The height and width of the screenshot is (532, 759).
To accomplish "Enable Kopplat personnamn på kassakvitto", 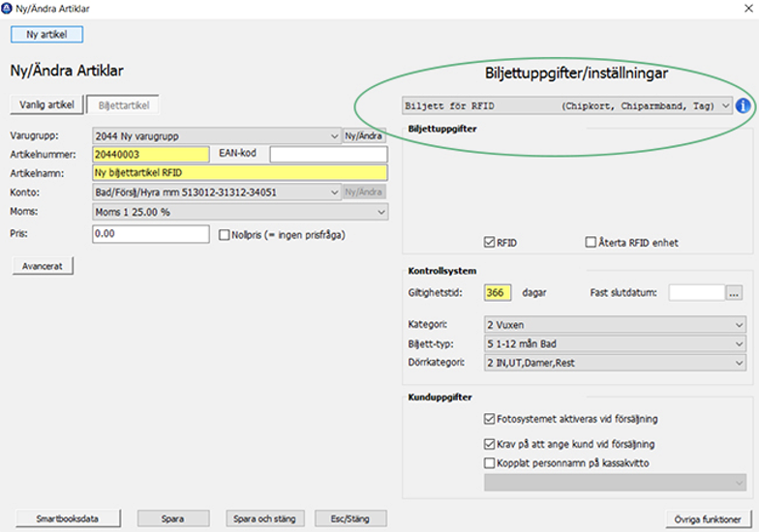I will pyautogui.click(x=490, y=463).
